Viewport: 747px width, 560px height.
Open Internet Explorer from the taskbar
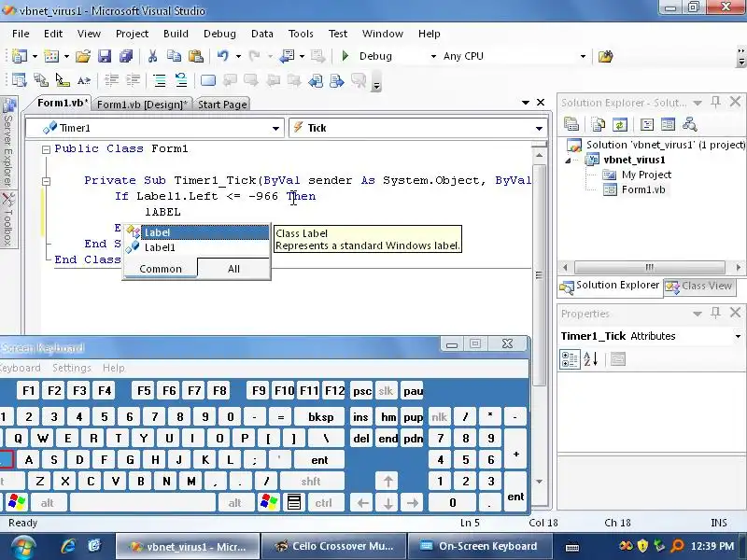pyautogui.click(x=68, y=546)
